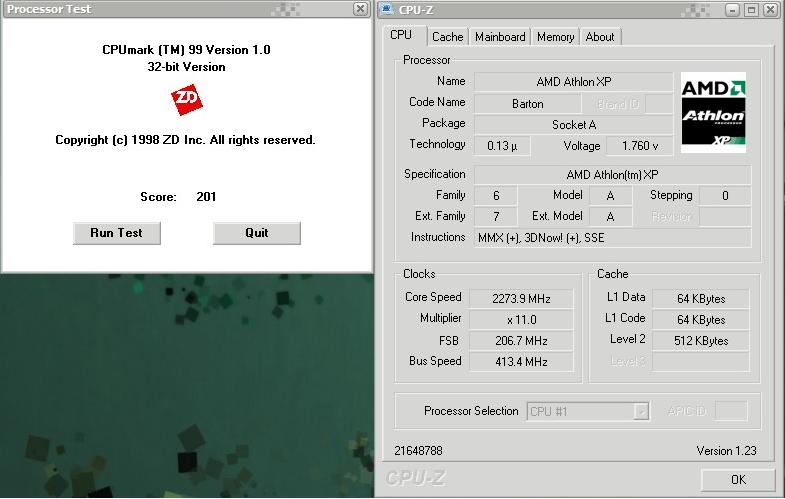The width and height of the screenshot is (785, 499).
Task: Click the Quit button
Action: coord(257,233)
